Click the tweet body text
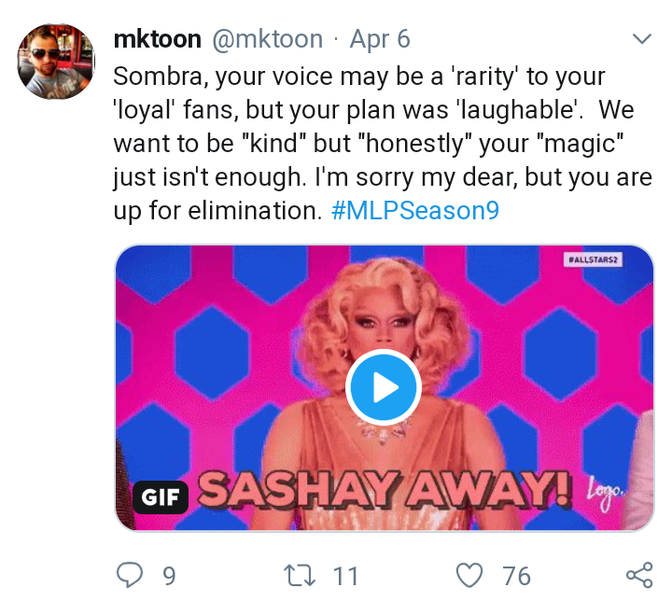 383,144
